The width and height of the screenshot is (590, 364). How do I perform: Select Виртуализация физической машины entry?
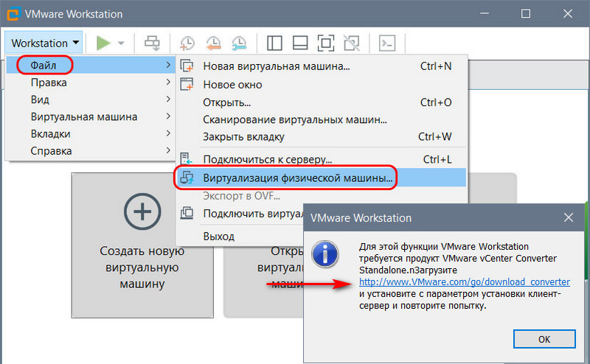click(322, 178)
